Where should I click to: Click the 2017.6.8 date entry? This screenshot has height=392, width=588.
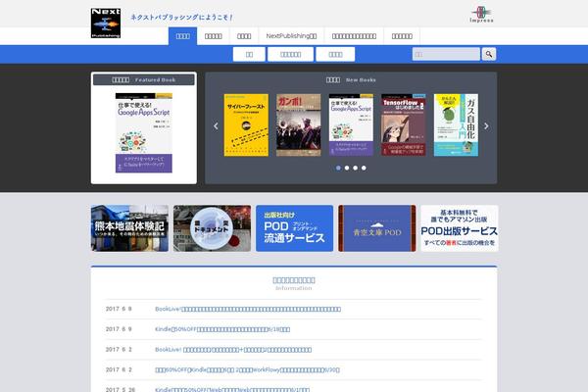click(119, 309)
